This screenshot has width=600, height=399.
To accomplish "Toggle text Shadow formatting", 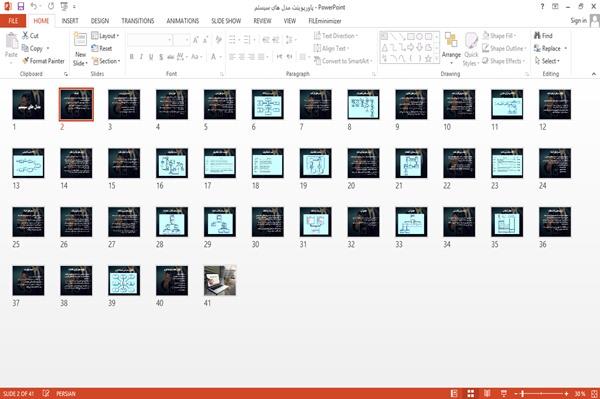I will pos(161,57).
